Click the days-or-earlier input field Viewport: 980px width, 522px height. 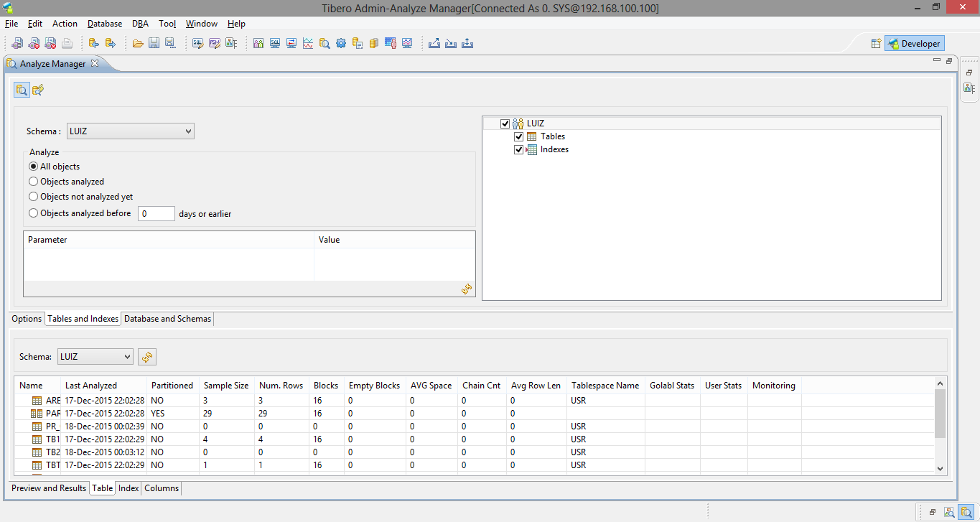pos(157,213)
